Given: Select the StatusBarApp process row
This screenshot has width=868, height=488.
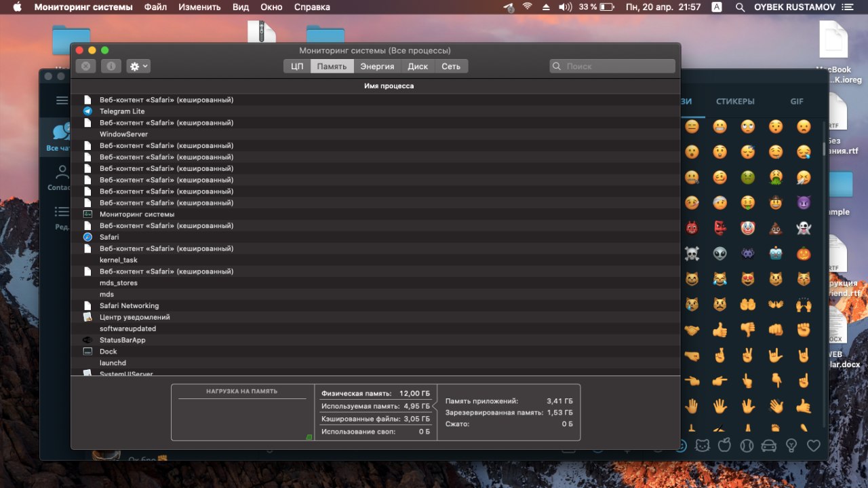Looking at the screenshot, I should pyautogui.click(x=376, y=340).
